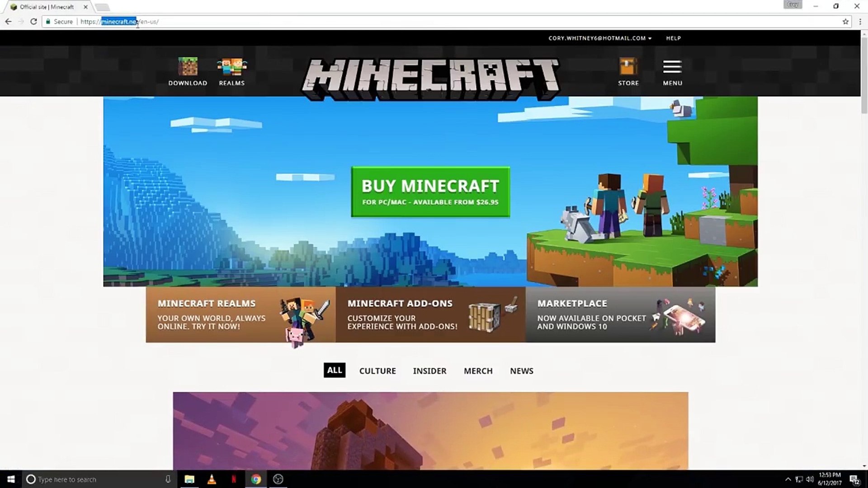
Task: Click the browser forward arrow
Action: click(x=21, y=21)
